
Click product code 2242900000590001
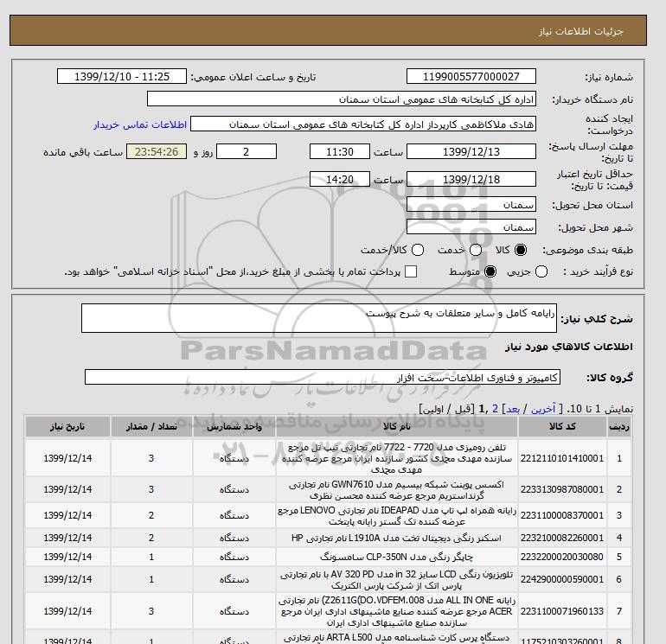click(x=562, y=579)
